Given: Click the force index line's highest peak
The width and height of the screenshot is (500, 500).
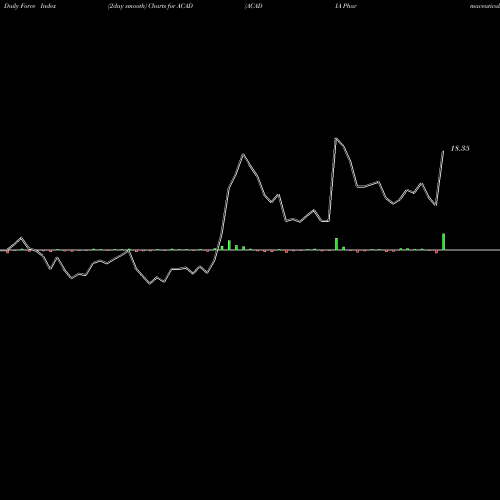Looking at the screenshot, I should (x=336, y=138).
